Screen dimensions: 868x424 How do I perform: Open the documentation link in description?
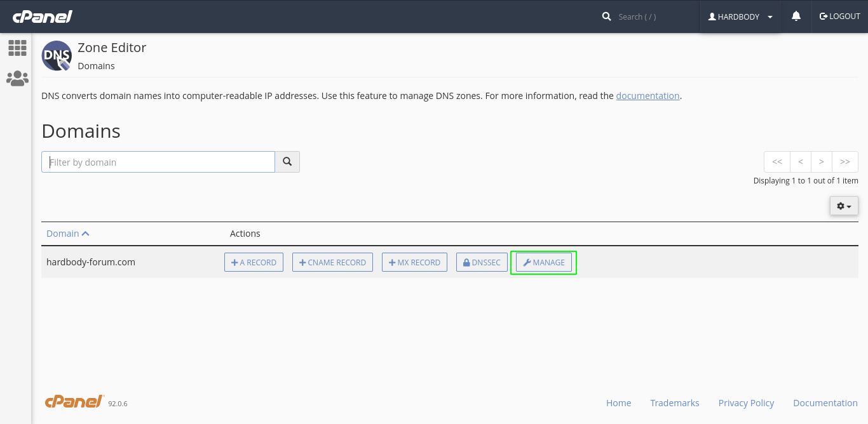tap(648, 96)
